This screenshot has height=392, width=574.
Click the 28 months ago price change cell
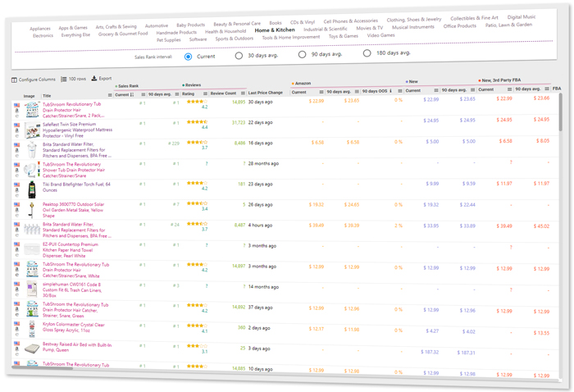coord(263,164)
